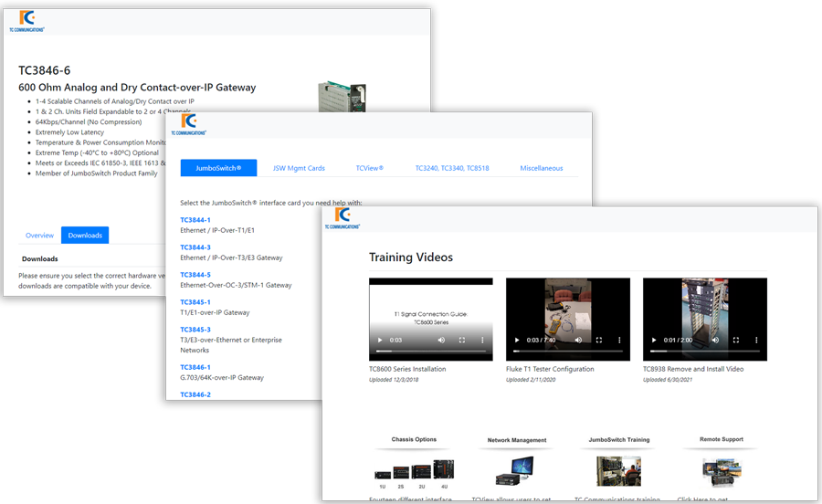Click the Remote Support heading

[722, 439]
